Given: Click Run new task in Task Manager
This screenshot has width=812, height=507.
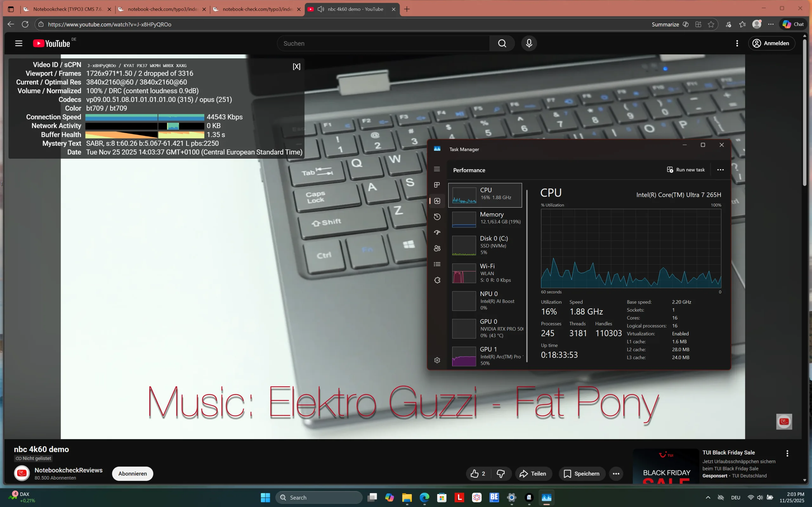Looking at the screenshot, I should point(685,170).
